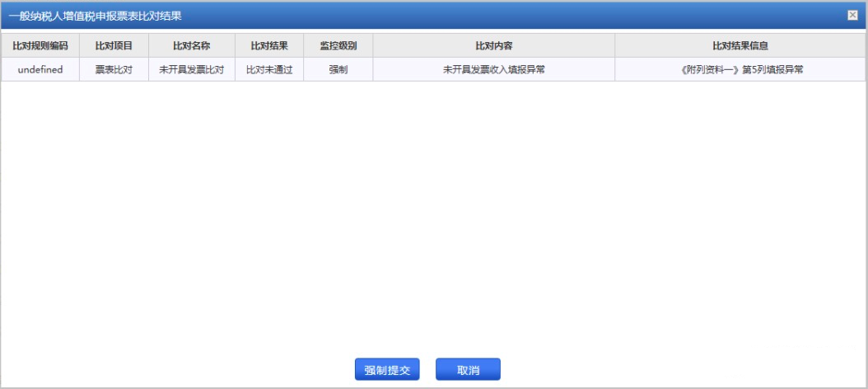This screenshot has height=389, width=868.
Task: Select the 比对规则编码 column header
Action: tap(40, 45)
